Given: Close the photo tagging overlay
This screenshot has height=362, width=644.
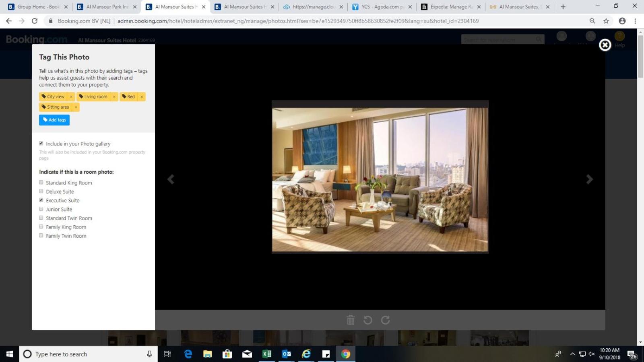Looking at the screenshot, I should pyautogui.click(x=605, y=45).
